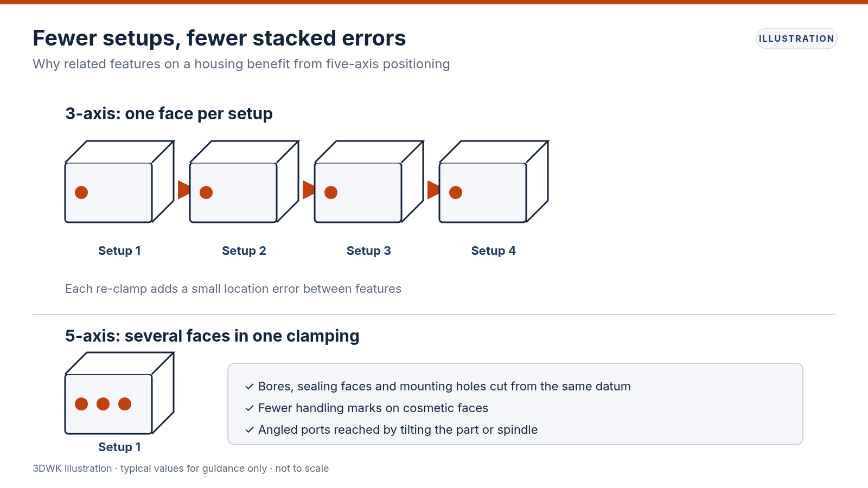This screenshot has width=868, height=488.
Task: Select the Setup 3 box illustration
Action: (369, 182)
